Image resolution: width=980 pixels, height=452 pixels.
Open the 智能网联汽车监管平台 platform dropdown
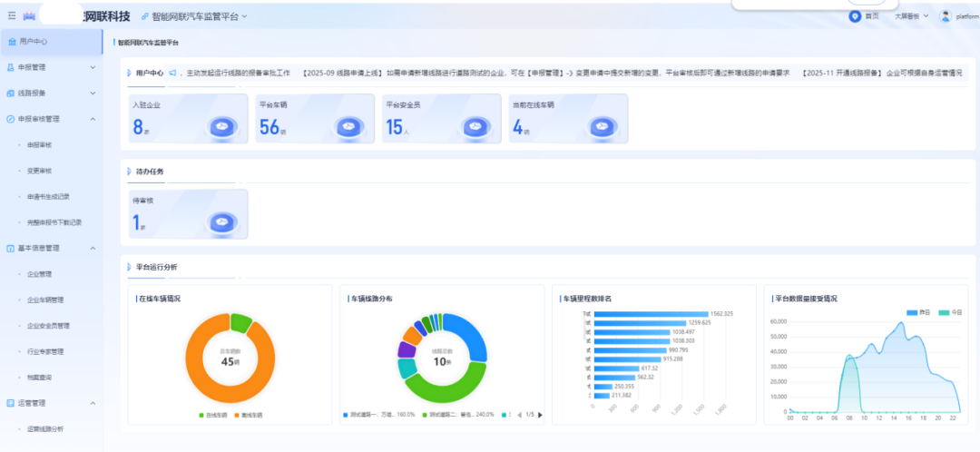(x=194, y=16)
